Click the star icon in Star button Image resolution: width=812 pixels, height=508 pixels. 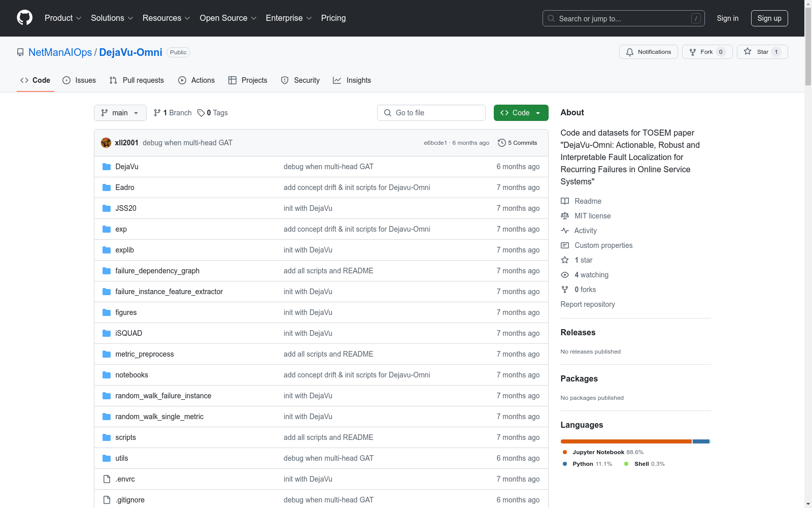748,51
